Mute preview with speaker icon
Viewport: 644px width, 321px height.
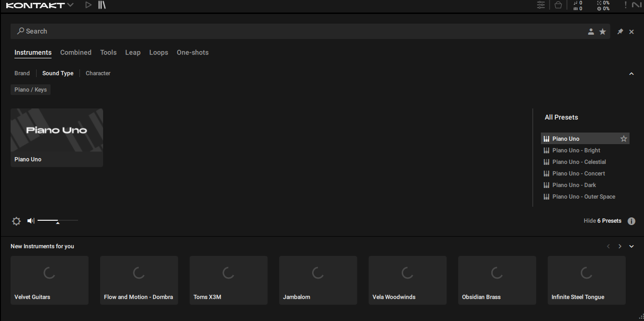tap(31, 221)
